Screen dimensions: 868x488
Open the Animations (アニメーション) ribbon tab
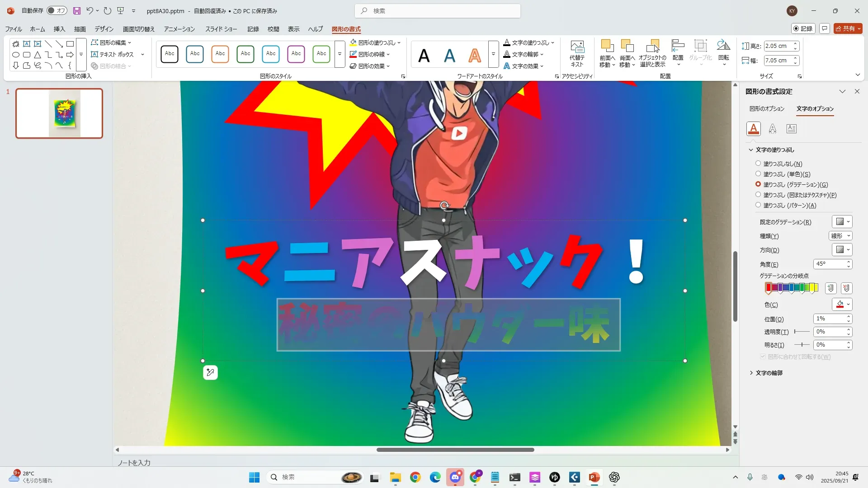pyautogui.click(x=179, y=29)
